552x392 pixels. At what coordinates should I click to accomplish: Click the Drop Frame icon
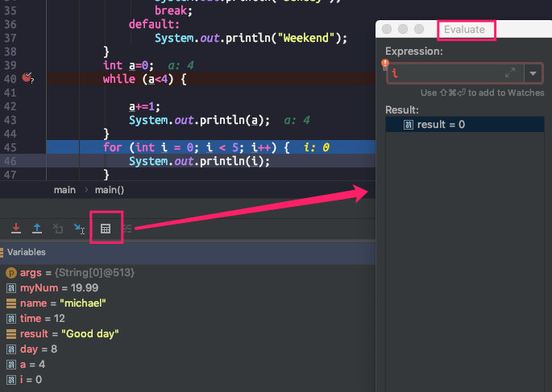click(x=58, y=229)
